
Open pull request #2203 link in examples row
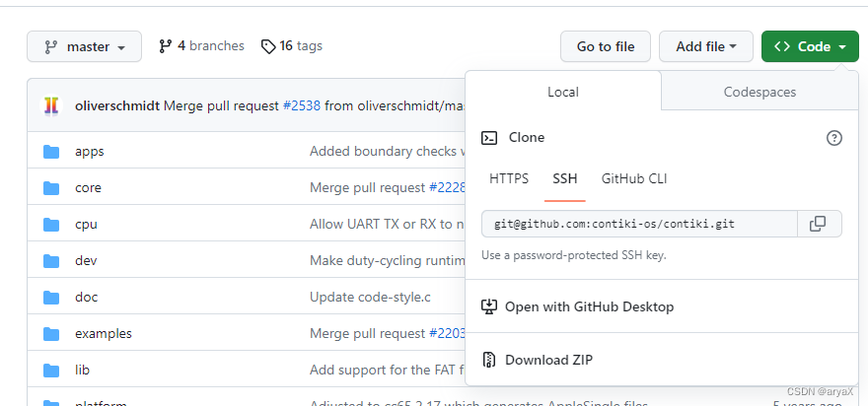click(447, 333)
